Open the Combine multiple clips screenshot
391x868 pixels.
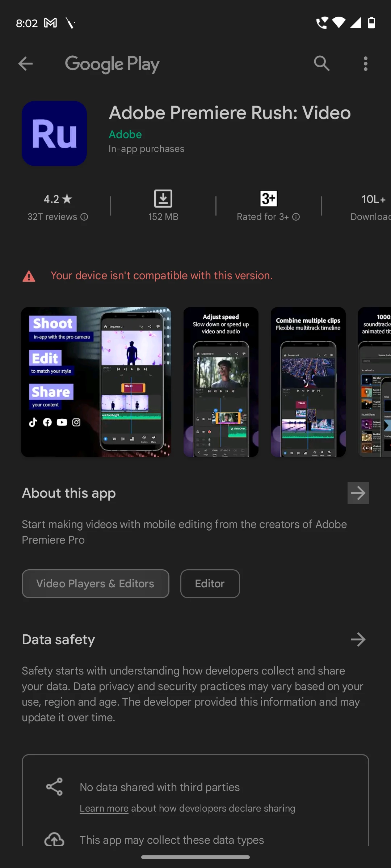[308, 382]
